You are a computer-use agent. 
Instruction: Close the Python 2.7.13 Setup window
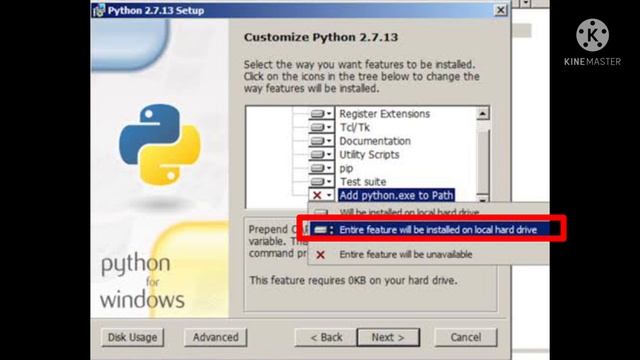(x=501, y=10)
